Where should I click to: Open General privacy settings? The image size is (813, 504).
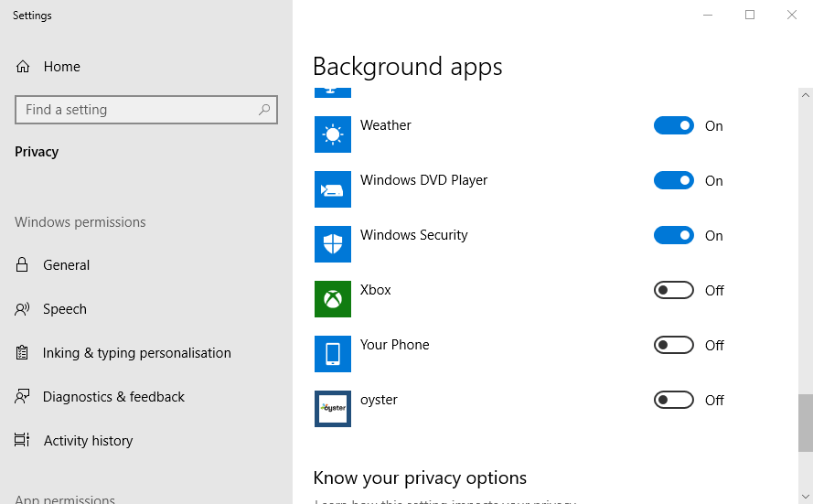pyautogui.click(x=66, y=265)
